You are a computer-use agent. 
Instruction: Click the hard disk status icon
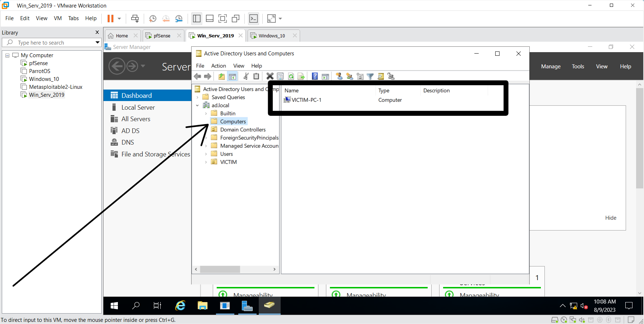pyautogui.click(x=555, y=320)
